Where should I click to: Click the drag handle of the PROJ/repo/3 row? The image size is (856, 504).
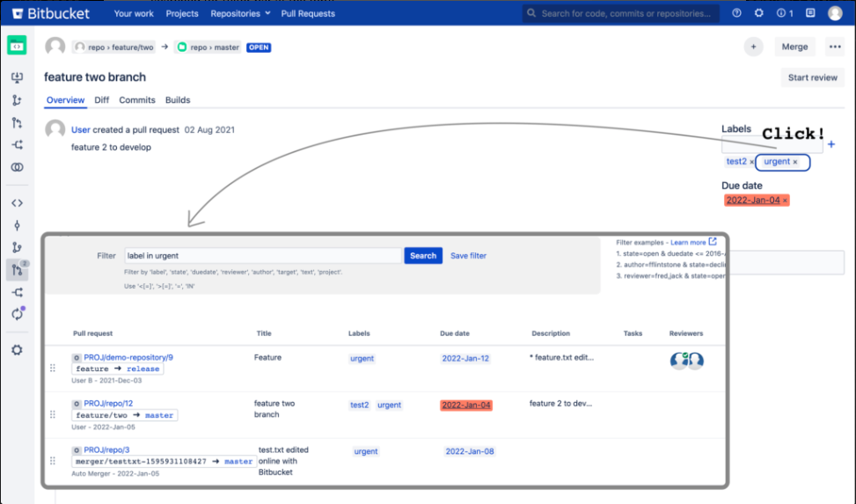pos(53,461)
